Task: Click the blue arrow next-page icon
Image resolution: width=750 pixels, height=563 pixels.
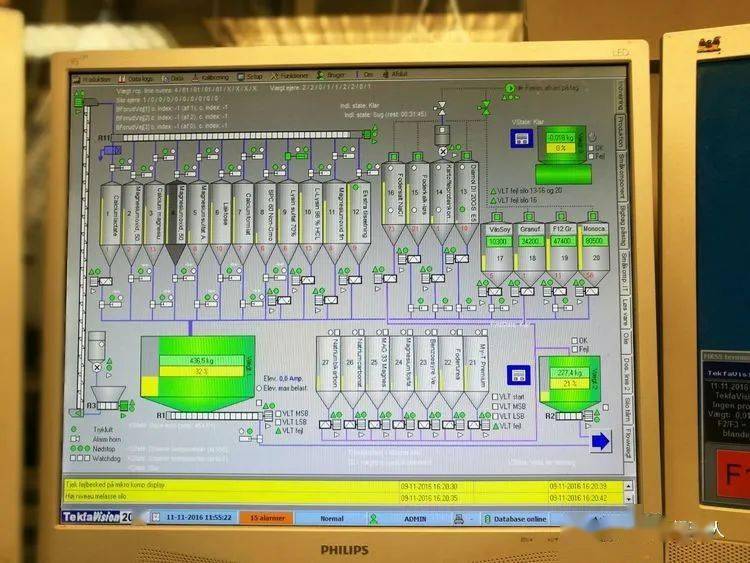Action: pos(600,441)
